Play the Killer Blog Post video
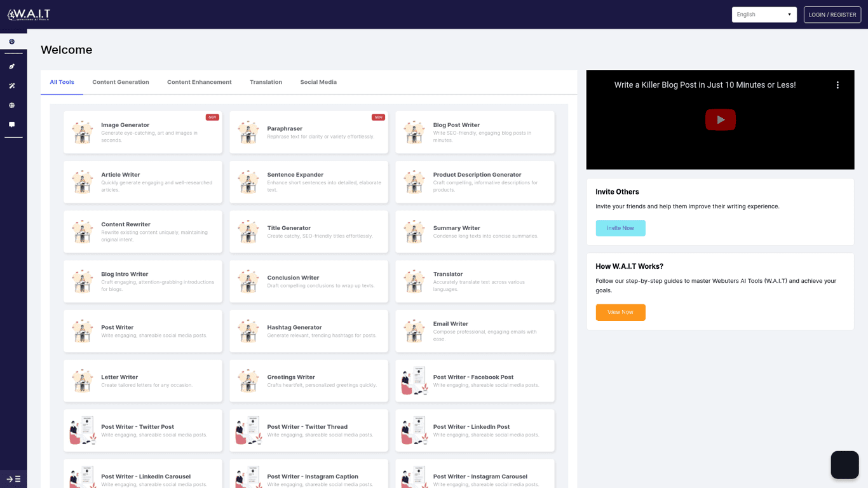This screenshot has height=488, width=868. (720, 119)
